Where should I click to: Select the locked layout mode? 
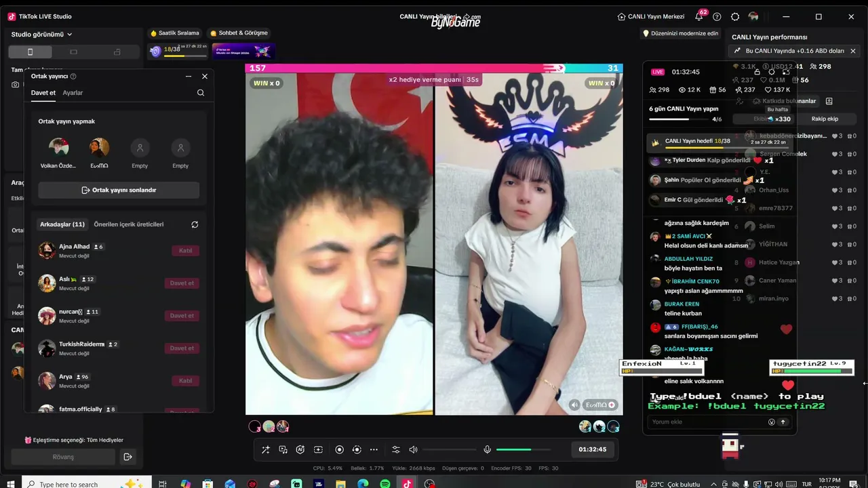[x=117, y=52]
